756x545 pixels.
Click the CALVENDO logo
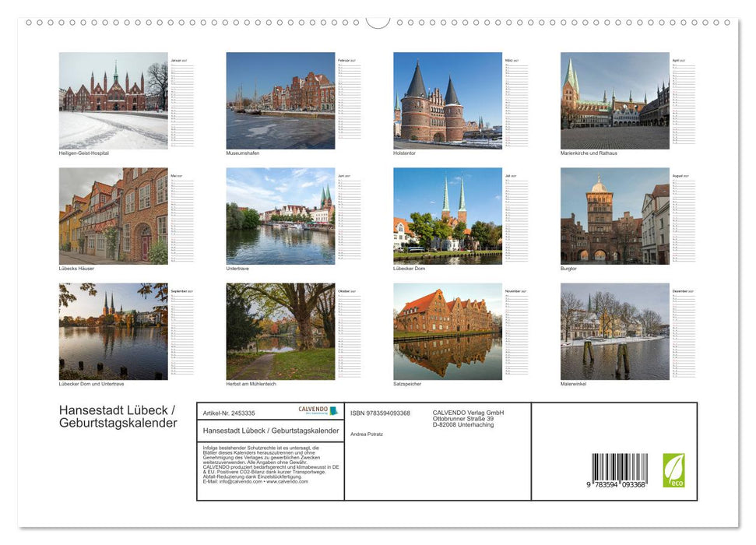318,410
